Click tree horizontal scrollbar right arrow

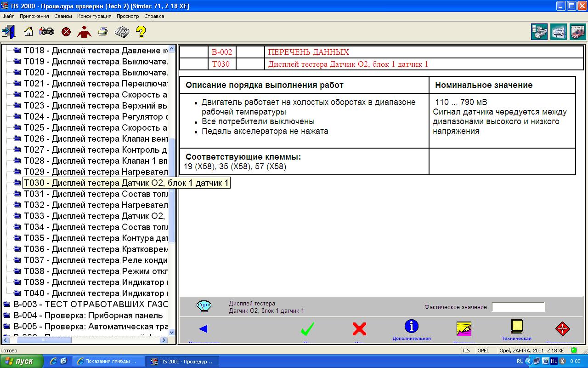165,340
